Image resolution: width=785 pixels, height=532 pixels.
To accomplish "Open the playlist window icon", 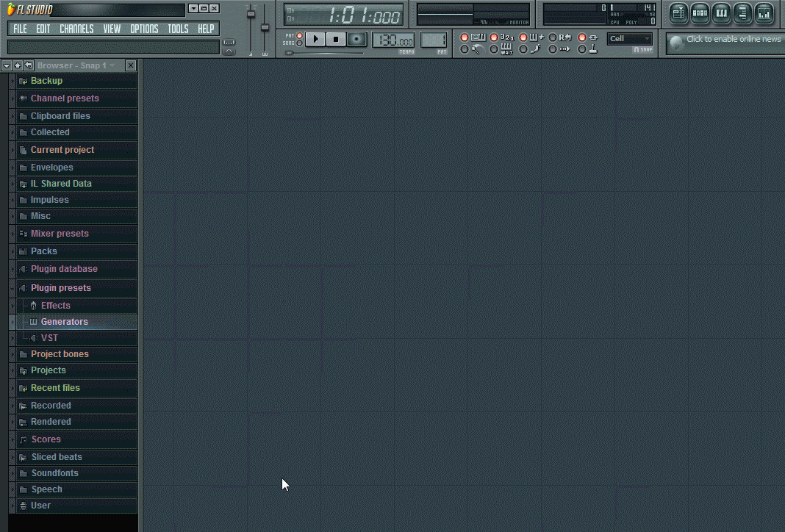I will 678,12.
